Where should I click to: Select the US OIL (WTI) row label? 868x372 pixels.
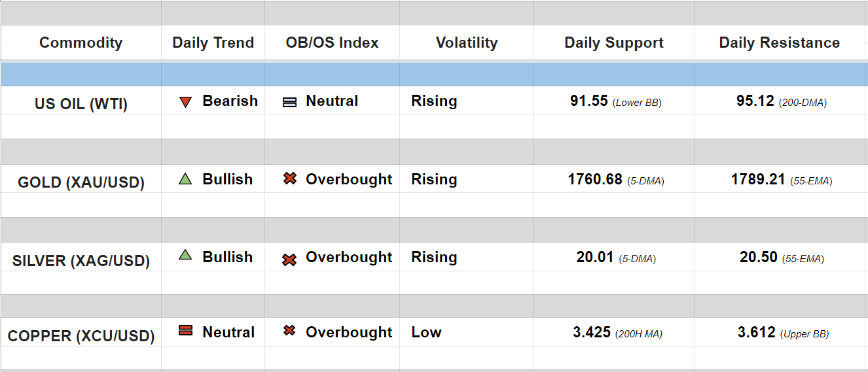click(81, 104)
